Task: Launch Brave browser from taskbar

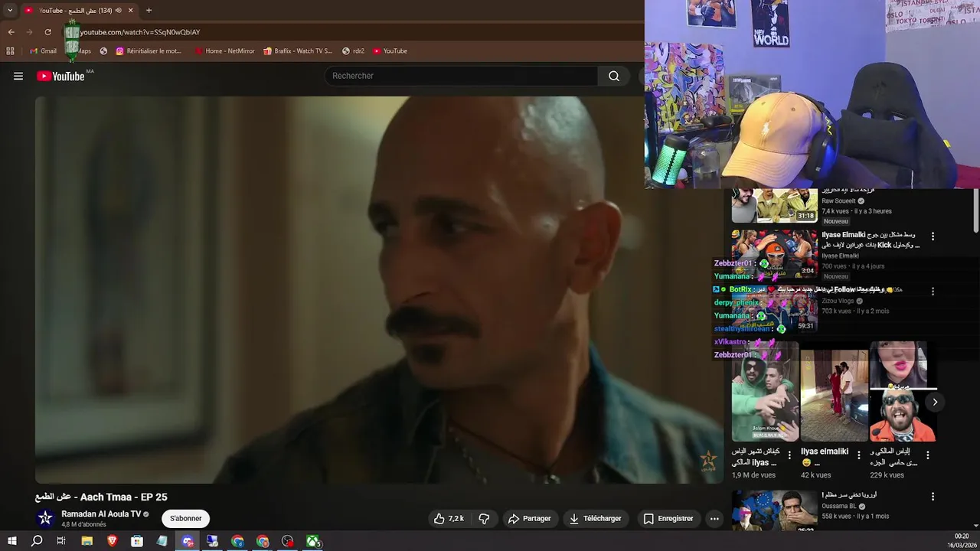Action: point(113,541)
